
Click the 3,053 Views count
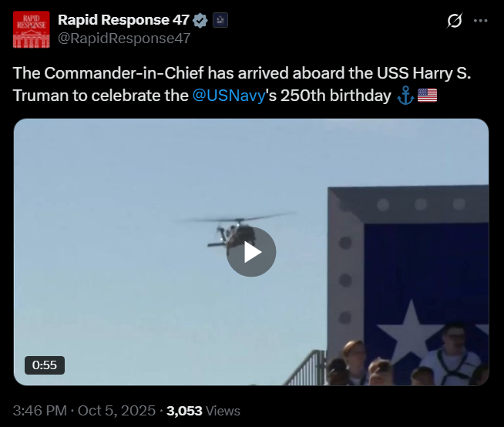[x=203, y=411]
